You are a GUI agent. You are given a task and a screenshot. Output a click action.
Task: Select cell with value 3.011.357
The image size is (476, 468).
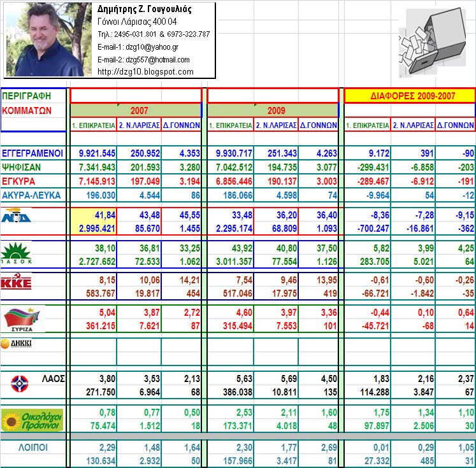[231, 262]
